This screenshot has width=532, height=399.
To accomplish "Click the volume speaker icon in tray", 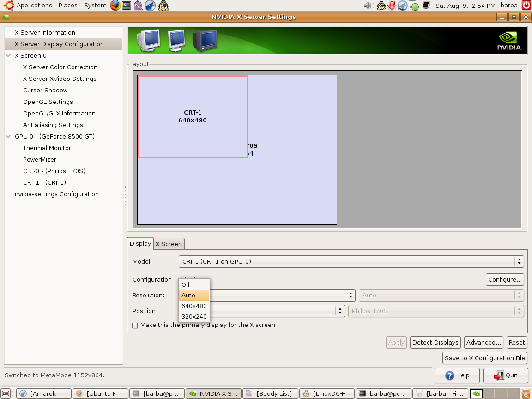I will click(x=368, y=6).
